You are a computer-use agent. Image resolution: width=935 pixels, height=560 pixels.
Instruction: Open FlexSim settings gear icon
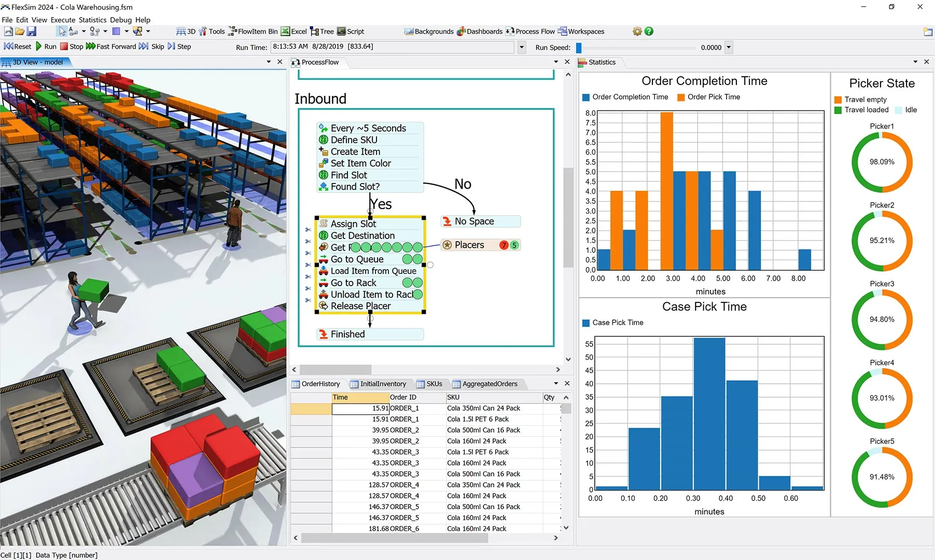(x=637, y=31)
